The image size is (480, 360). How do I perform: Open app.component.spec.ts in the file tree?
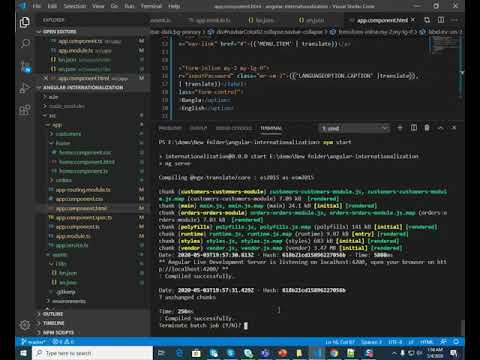pos(84,218)
